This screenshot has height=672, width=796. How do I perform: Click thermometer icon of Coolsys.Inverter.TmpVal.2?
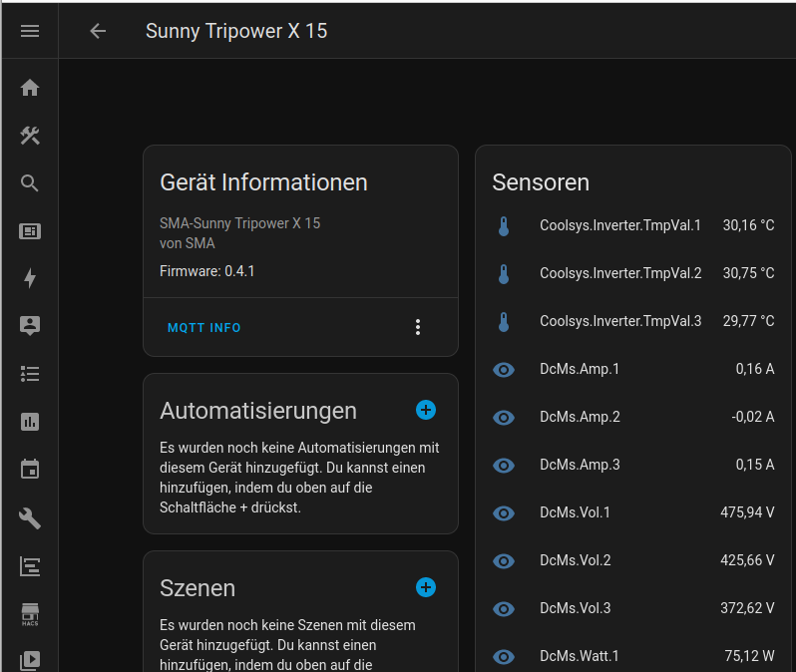click(x=504, y=274)
